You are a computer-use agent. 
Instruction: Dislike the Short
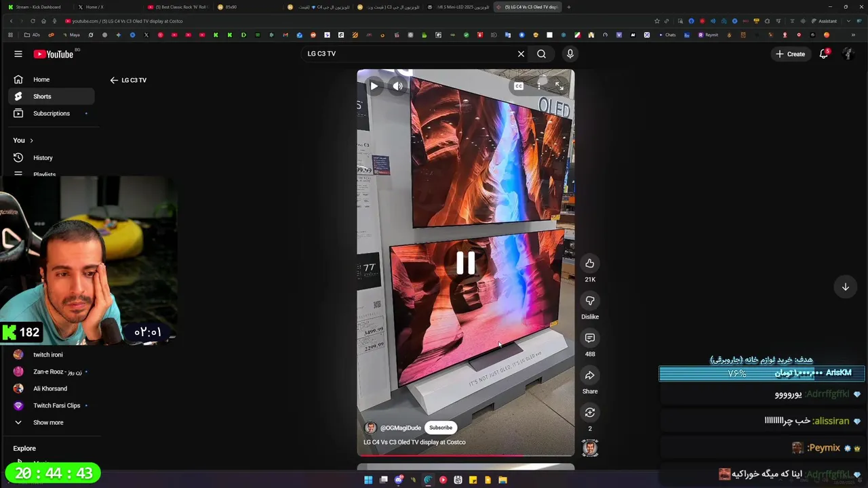tap(590, 301)
